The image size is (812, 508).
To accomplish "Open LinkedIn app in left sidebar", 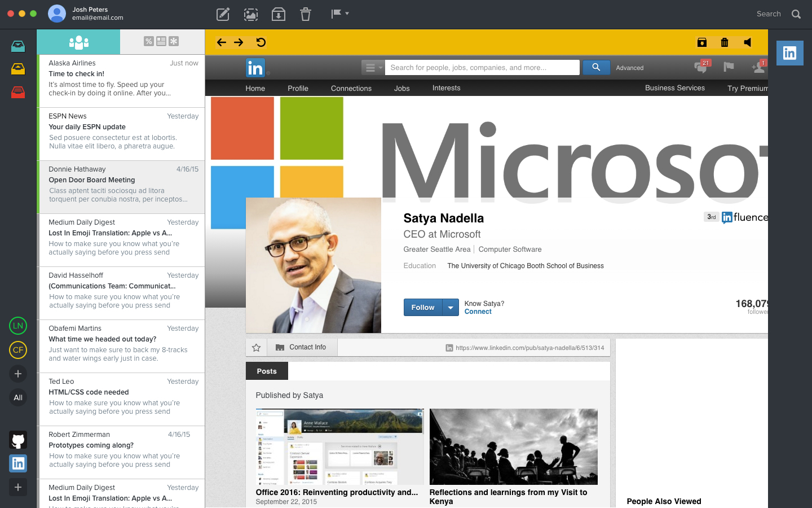I will point(18,463).
